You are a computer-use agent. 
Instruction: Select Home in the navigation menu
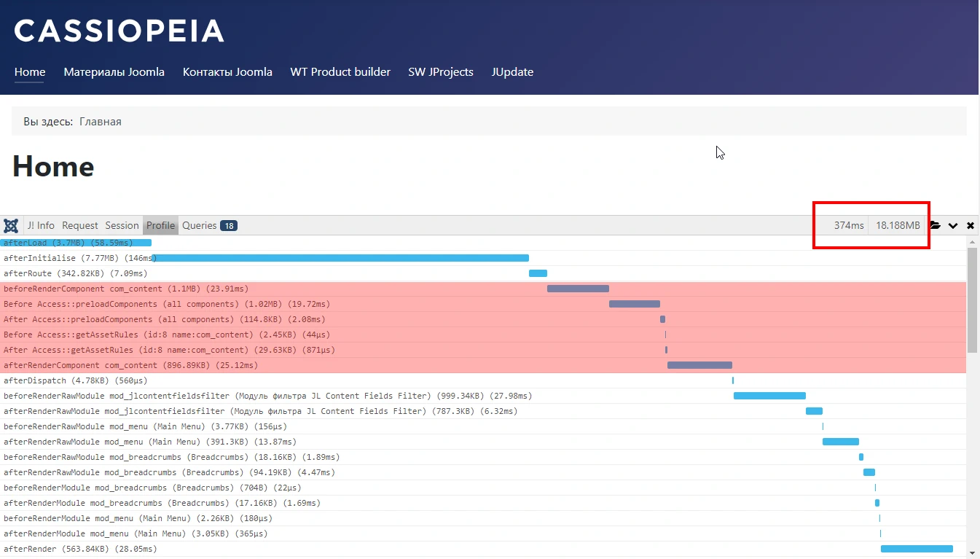pyautogui.click(x=29, y=71)
